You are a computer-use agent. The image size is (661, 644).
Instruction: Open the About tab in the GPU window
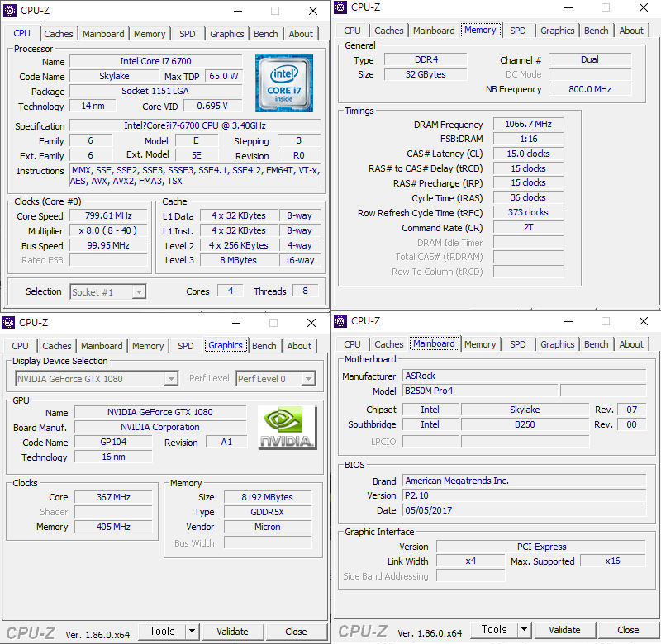[x=299, y=346]
